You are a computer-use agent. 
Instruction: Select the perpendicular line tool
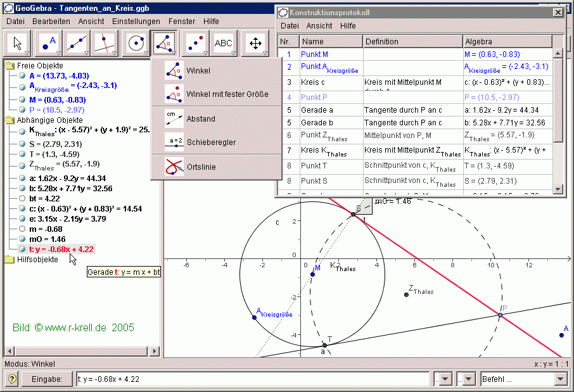click(x=105, y=42)
